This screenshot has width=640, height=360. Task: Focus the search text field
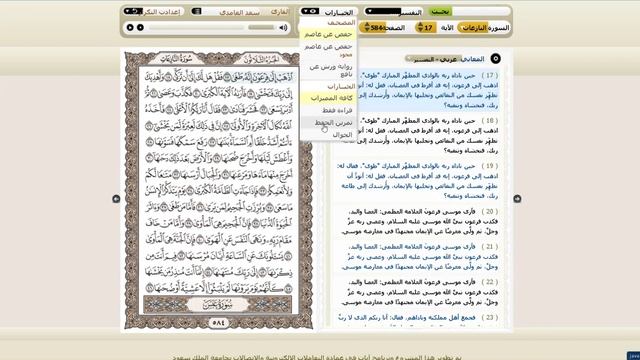click(481, 12)
